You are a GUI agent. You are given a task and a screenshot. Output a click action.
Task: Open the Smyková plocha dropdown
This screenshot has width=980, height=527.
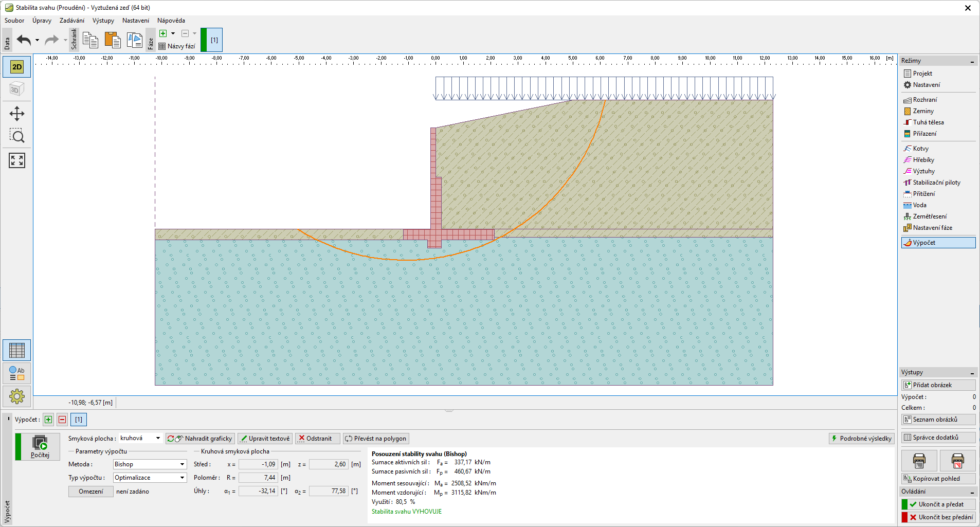click(140, 439)
